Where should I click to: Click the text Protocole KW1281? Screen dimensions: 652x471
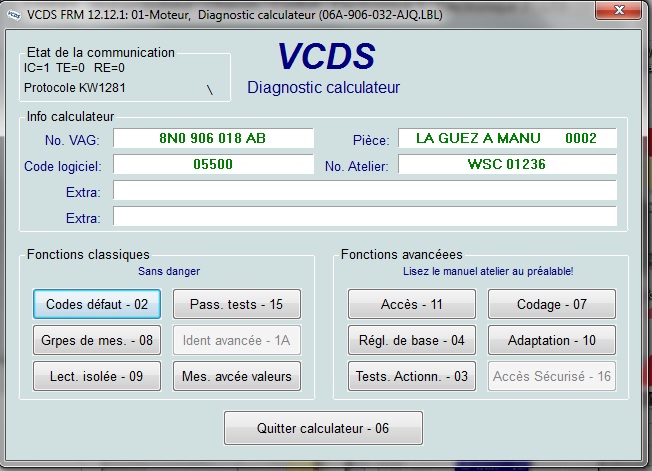coord(74,88)
